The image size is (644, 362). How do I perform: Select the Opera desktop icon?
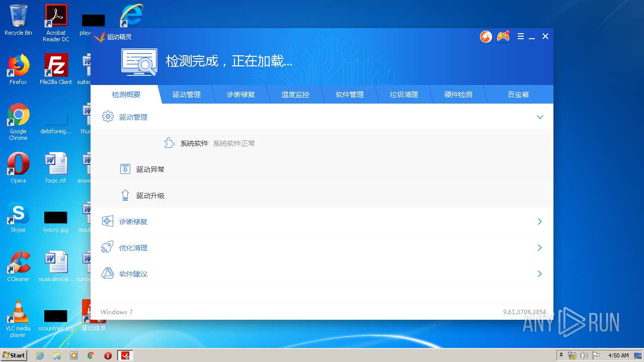(x=18, y=167)
